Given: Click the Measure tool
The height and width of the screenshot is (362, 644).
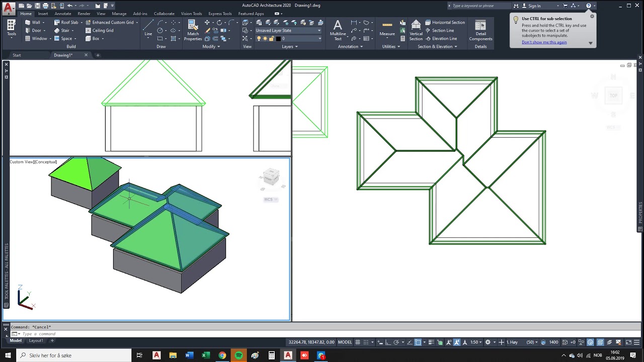Looking at the screenshot, I should (387, 28).
